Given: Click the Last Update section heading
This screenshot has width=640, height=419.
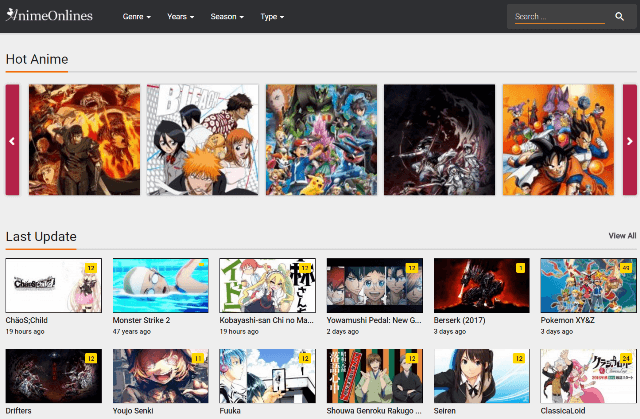Looking at the screenshot, I should 41,237.
